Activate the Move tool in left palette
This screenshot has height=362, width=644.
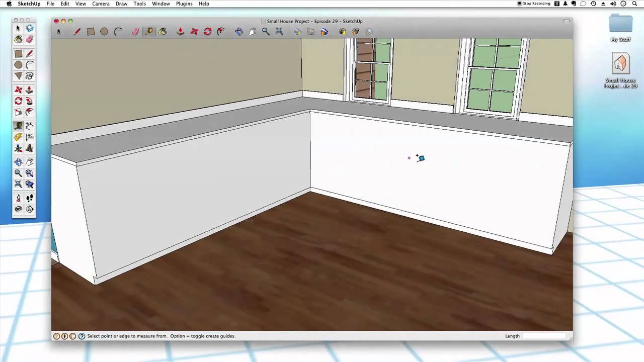point(18,90)
